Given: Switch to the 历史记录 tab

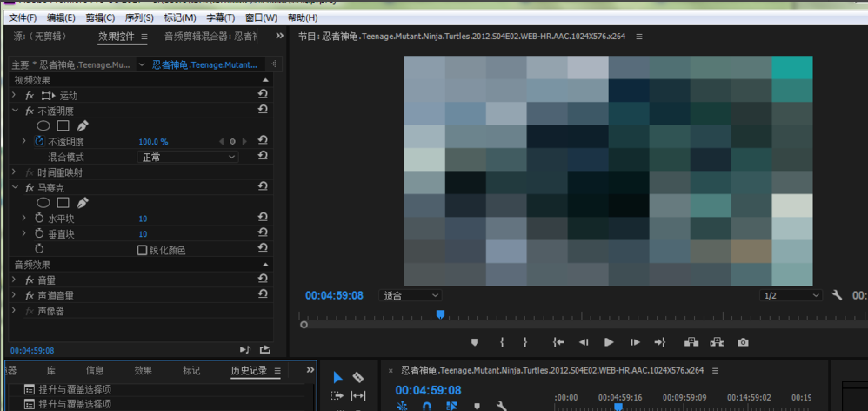Looking at the screenshot, I should click(x=249, y=371).
